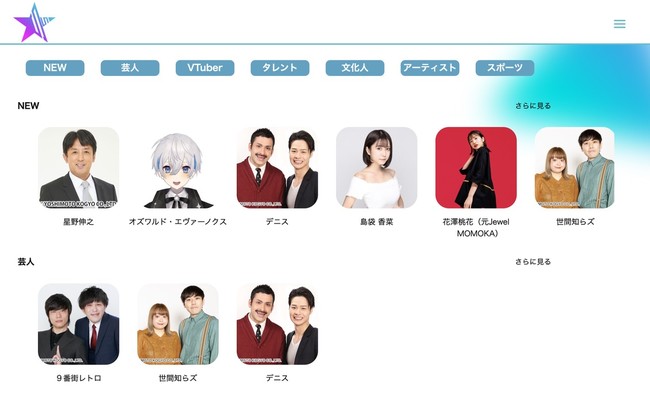The height and width of the screenshot is (400, 650).
Task: Open 島袋 香菜 profile picture
Action: [x=376, y=167]
